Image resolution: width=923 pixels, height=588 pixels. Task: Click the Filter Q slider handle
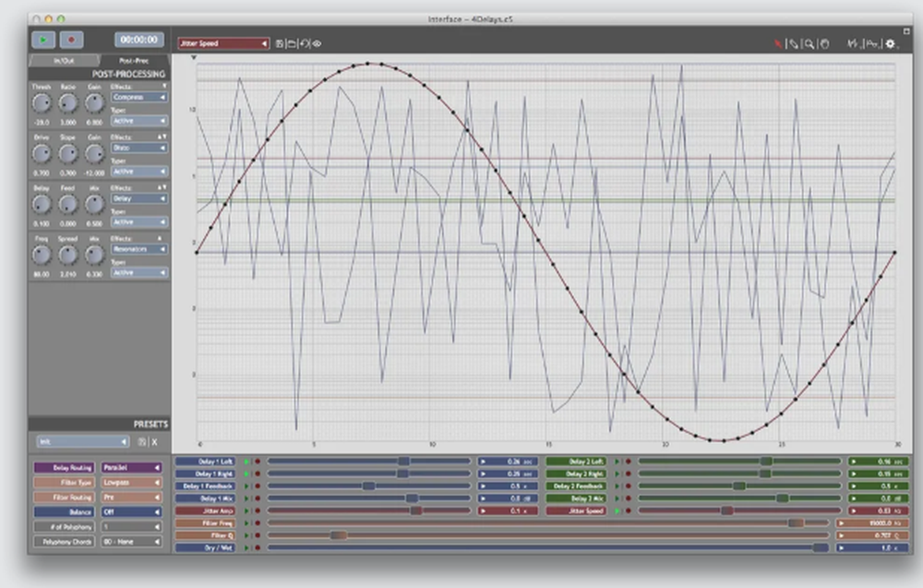click(339, 535)
